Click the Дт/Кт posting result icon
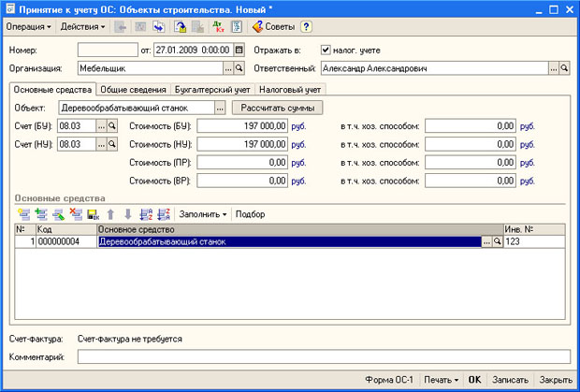The height and width of the screenshot is (392, 580). point(220,26)
